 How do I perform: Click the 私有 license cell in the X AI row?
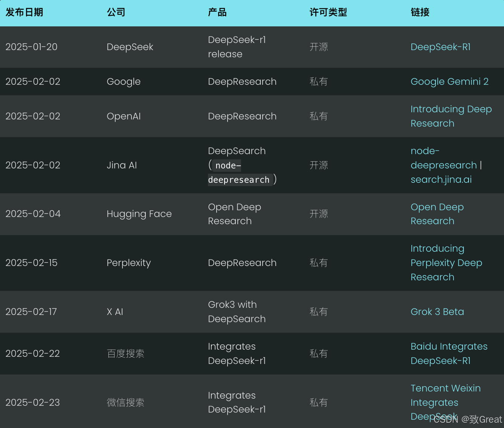pos(319,312)
